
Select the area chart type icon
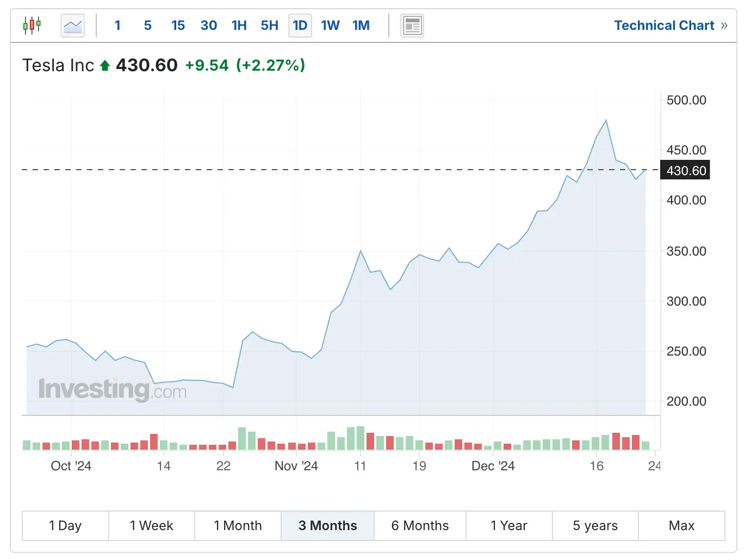click(72, 26)
